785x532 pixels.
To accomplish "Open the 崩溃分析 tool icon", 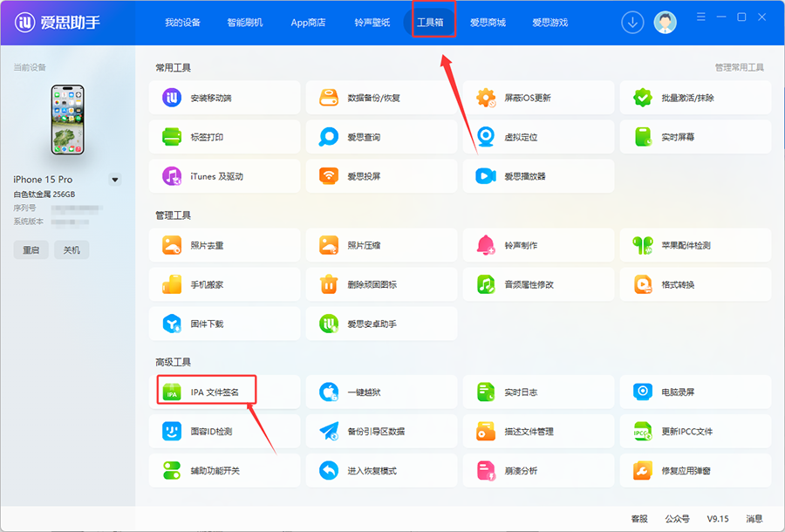I will [x=486, y=470].
